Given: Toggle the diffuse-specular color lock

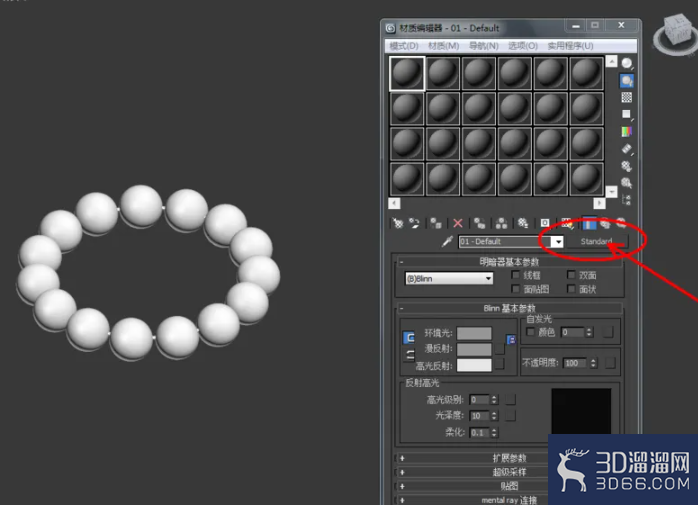Looking at the screenshot, I should point(409,355).
